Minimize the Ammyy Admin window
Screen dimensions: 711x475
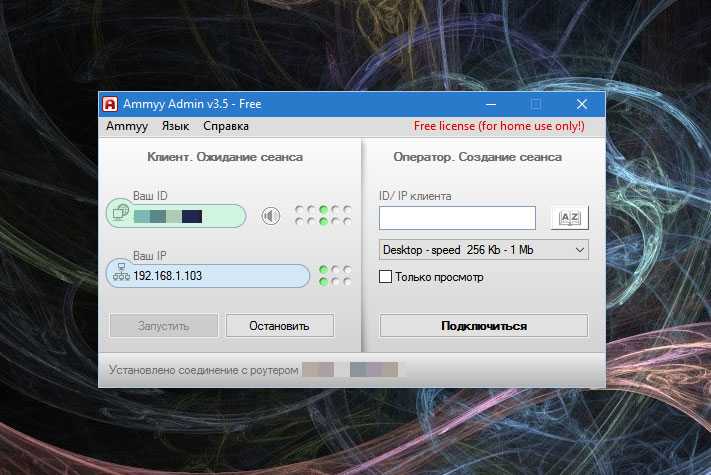click(491, 104)
